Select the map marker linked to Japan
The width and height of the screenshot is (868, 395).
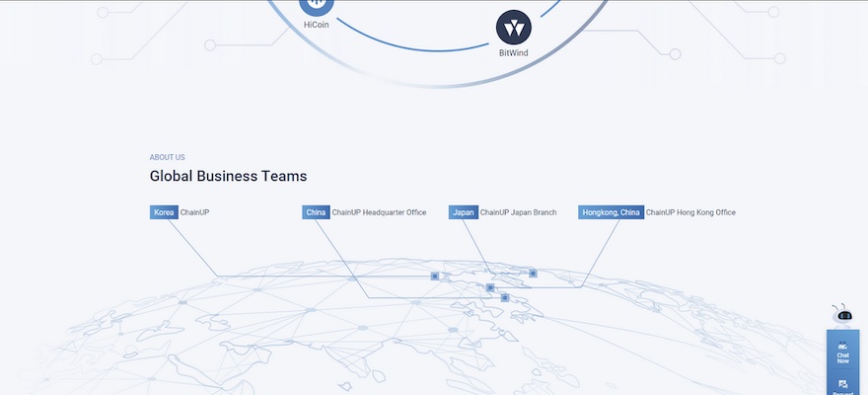[533, 273]
